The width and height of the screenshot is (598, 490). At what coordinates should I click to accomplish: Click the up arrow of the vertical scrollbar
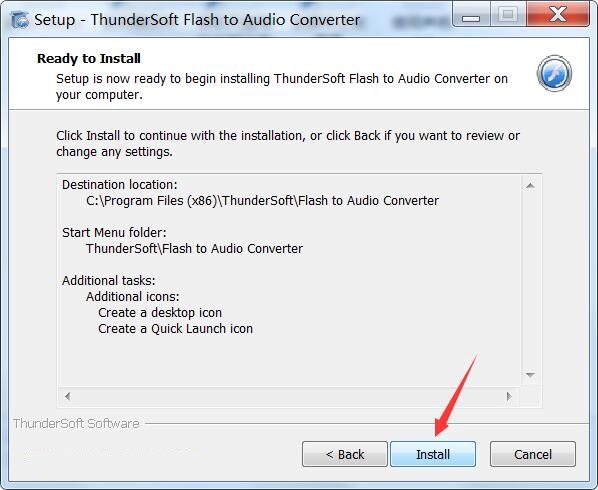[530, 186]
